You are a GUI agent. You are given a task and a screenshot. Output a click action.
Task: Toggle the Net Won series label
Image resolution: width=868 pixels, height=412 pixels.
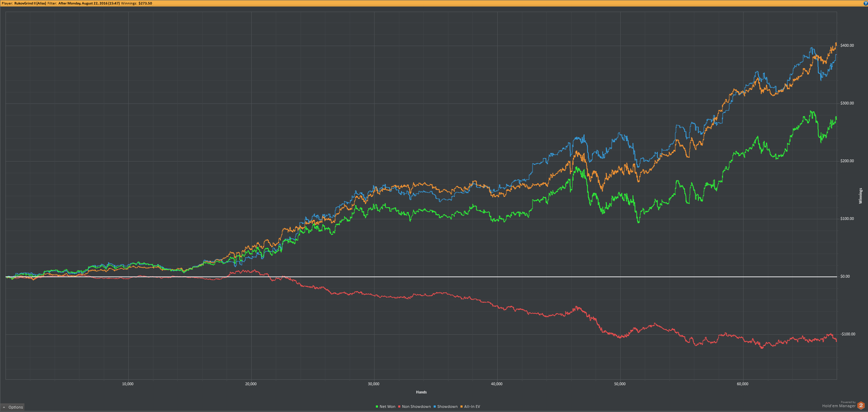(388, 407)
